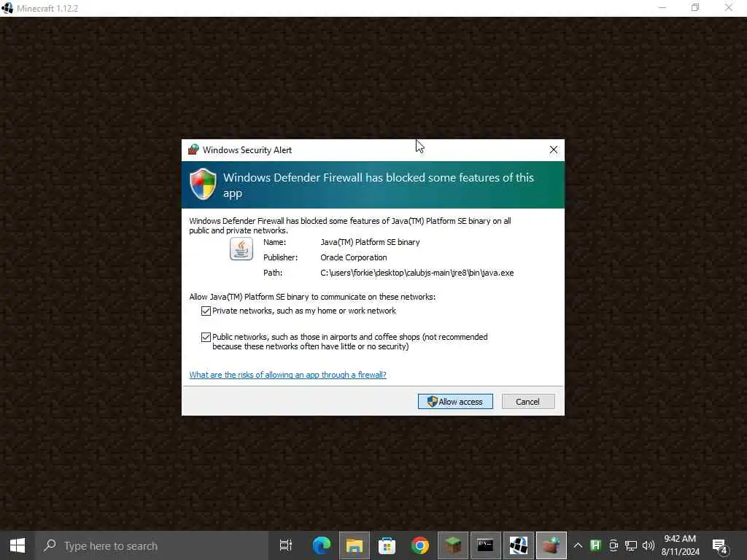The image size is (747, 560).
Task: Uncheck the Public networks checkbox
Action: pos(206,337)
